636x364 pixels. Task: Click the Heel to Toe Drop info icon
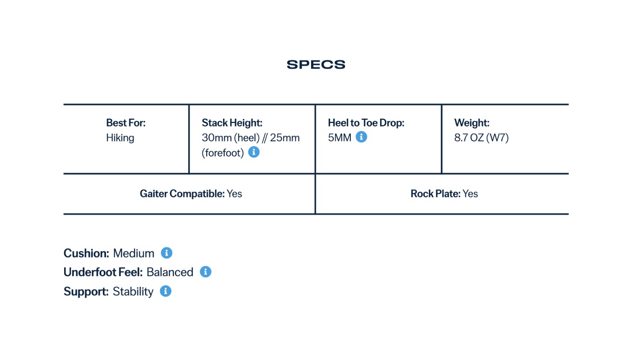pyautogui.click(x=361, y=137)
